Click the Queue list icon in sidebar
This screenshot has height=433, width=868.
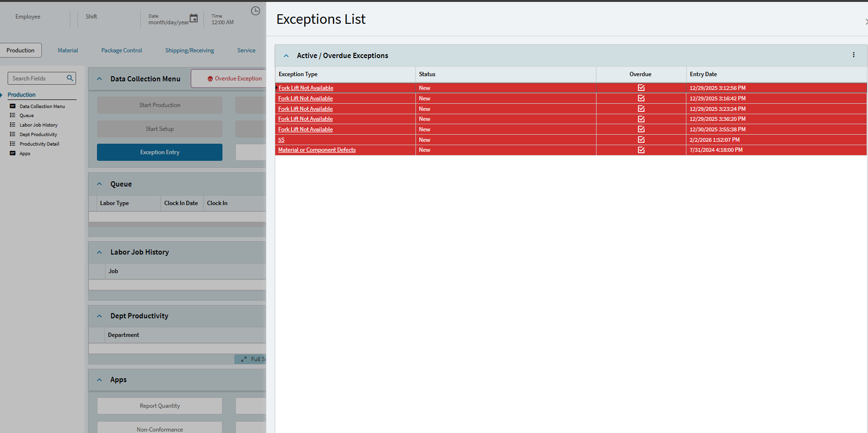click(x=13, y=115)
